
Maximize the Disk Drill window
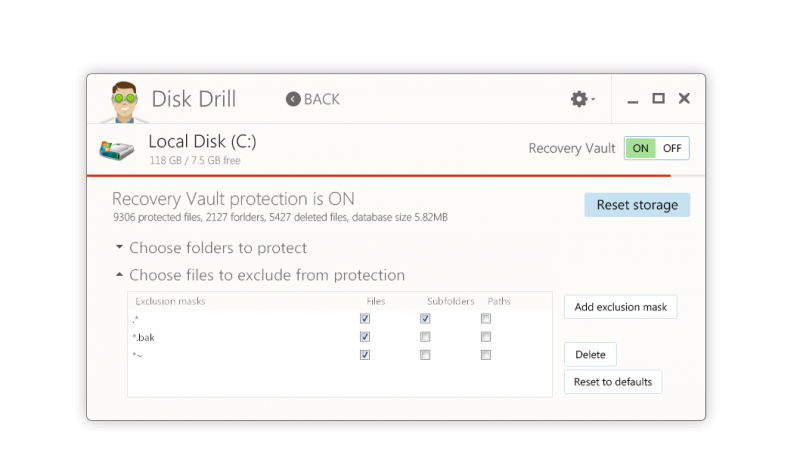point(658,98)
